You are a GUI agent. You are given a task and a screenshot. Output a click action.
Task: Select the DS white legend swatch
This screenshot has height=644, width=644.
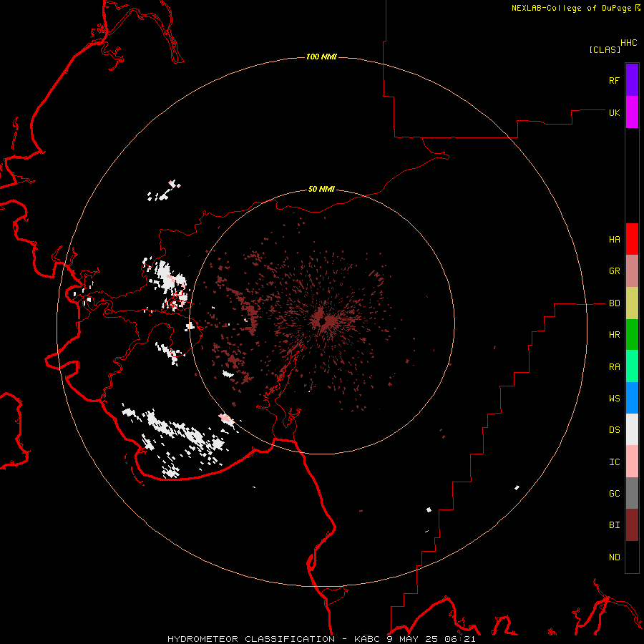[632, 429]
